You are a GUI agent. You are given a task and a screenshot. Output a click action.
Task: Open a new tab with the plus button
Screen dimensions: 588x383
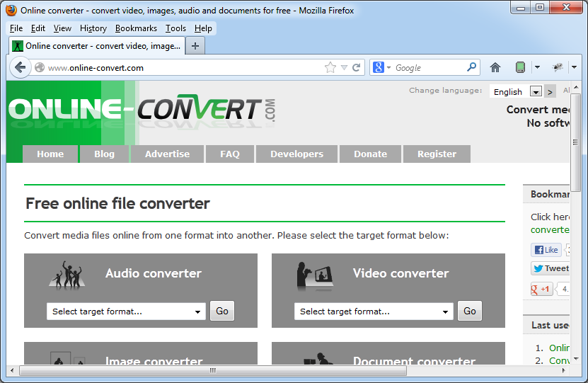point(195,46)
